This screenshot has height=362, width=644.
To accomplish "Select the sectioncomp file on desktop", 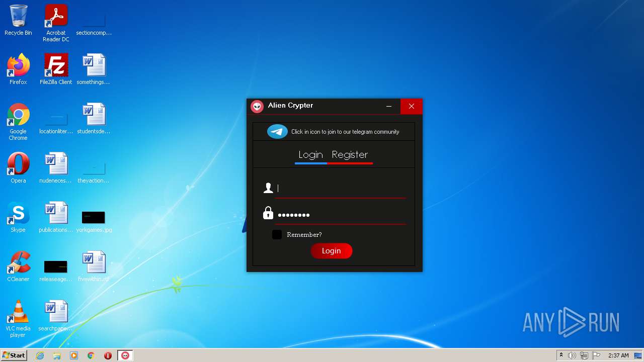I will coord(94,23).
